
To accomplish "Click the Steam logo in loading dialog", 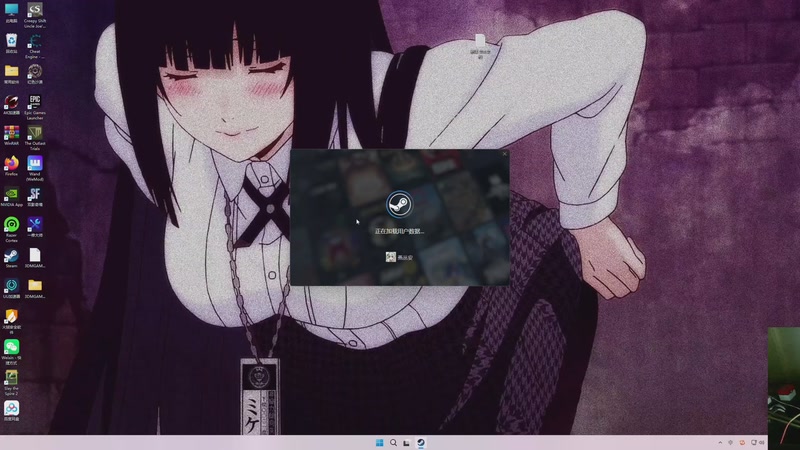I will 399,204.
